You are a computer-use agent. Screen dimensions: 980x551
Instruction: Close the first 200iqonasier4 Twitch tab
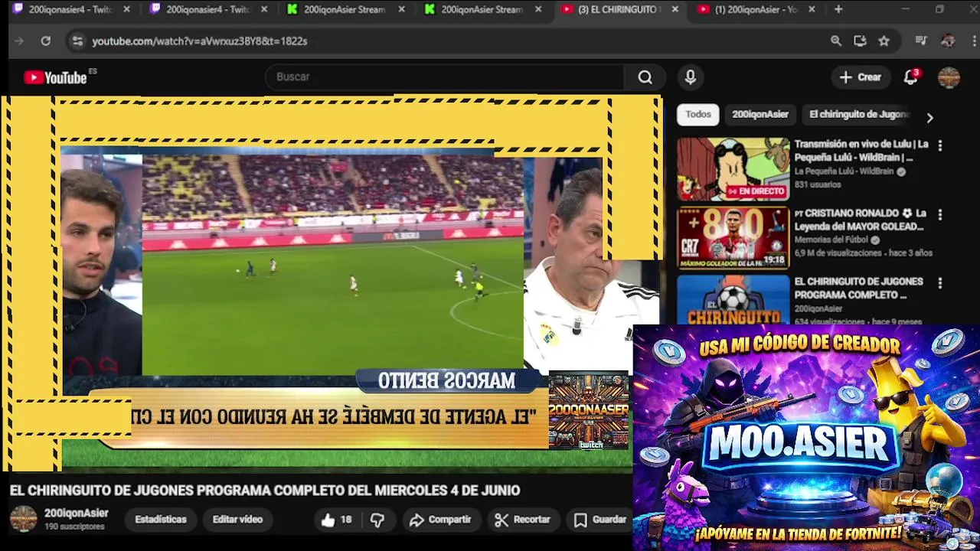click(x=126, y=10)
